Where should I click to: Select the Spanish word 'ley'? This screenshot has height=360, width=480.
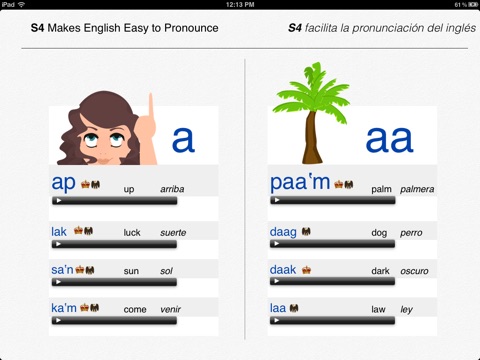pyautogui.click(x=407, y=310)
